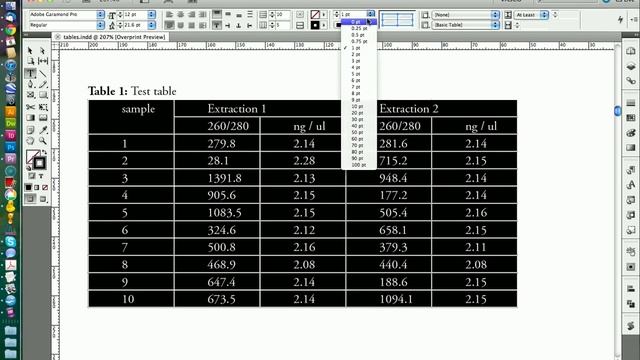Open the Regular font style dropdown
This screenshot has height=360, width=640.
coord(100,25)
